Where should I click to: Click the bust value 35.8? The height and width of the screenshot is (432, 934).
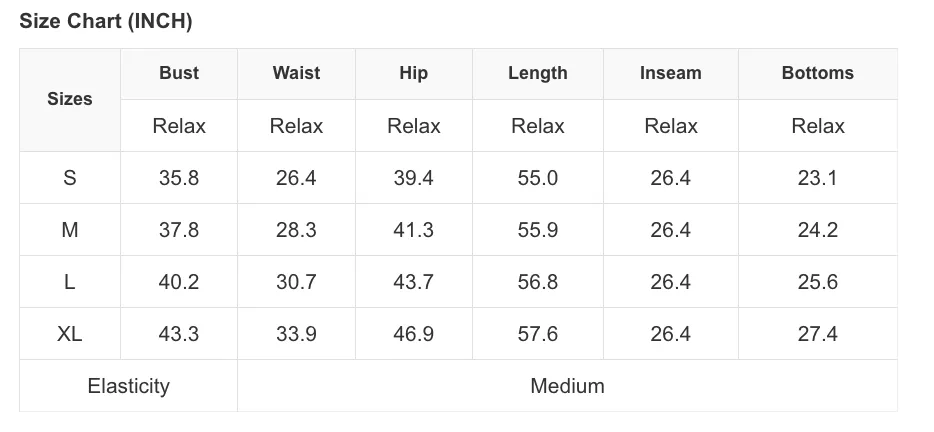179,178
